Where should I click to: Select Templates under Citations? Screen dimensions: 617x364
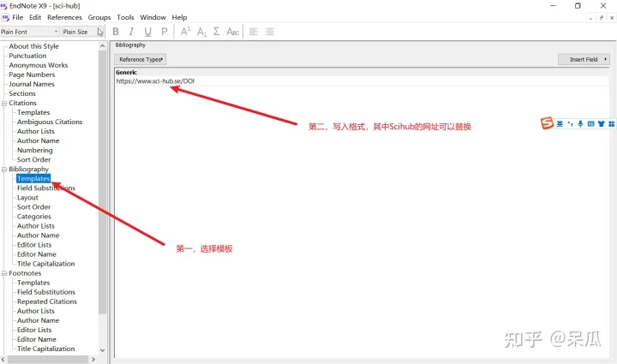(33, 112)
